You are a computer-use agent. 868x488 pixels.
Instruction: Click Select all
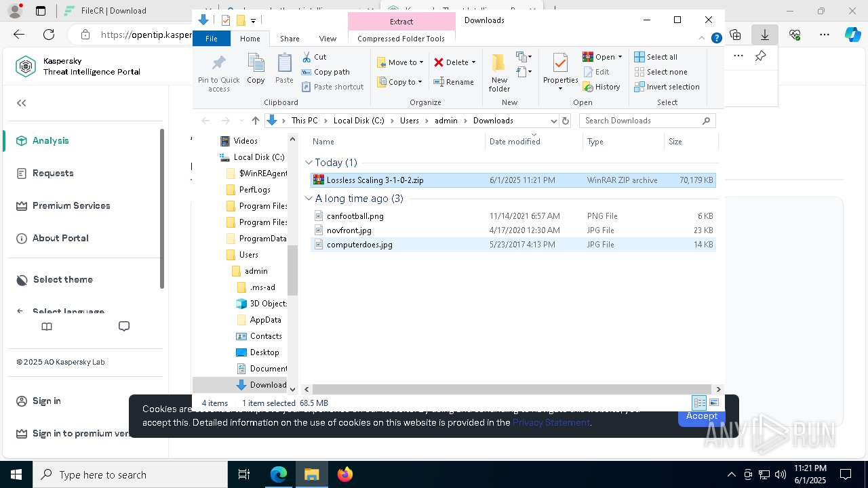(x=656, y=57)
